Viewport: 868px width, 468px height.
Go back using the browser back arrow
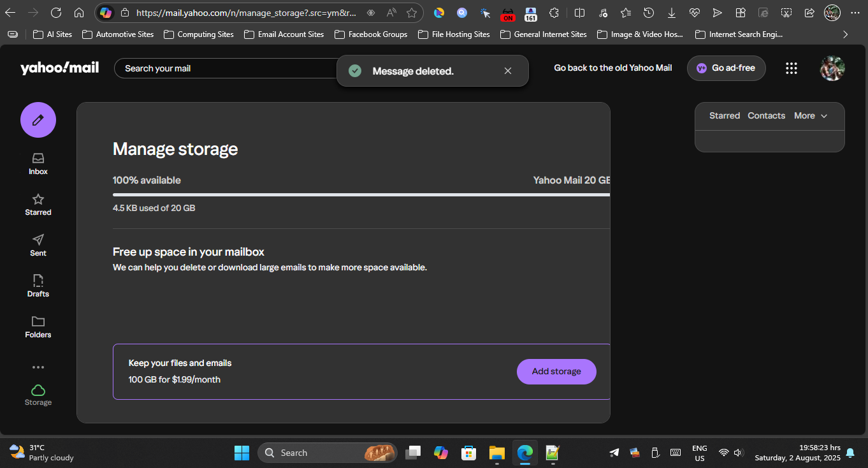(x=11, y=13)
